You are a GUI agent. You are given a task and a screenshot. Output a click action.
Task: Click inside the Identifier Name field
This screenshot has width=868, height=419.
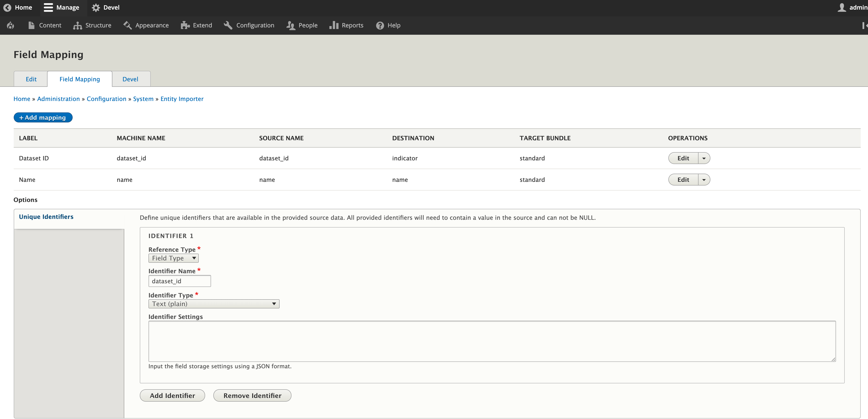pyautogui.click(x=179, y=281)
